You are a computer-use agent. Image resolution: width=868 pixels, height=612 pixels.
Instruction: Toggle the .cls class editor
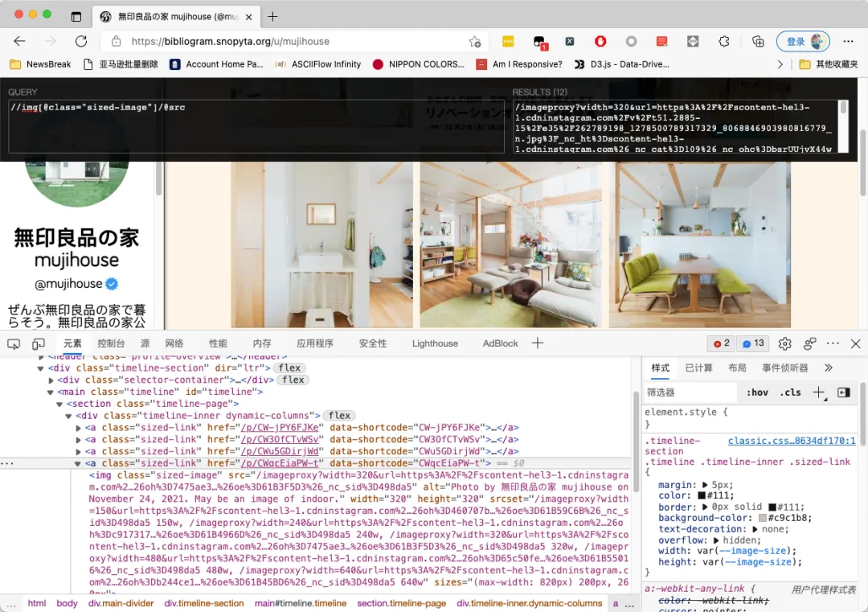click(x=791, y=392)
